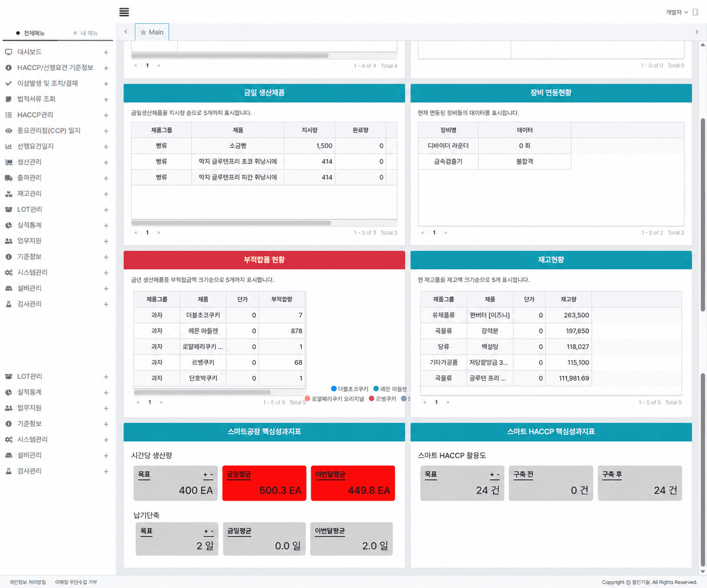Toggle 로얄페리쿠키 오리지널 legend item
The height and width of the screenshot is (588, 707).
(334, 399)
